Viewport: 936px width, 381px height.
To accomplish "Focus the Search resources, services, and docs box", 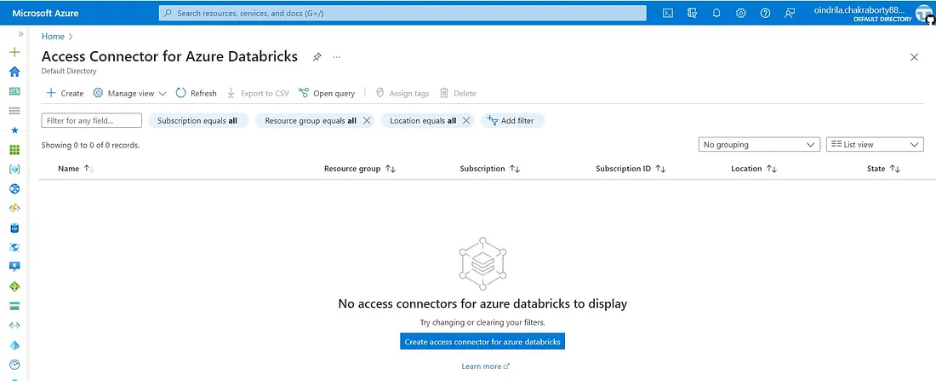I will click(x=402, y=13).
